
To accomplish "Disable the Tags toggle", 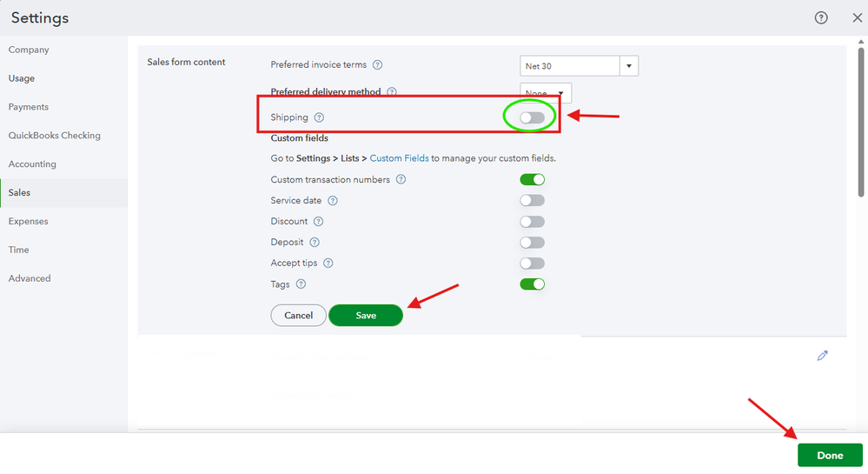I will pos(532,284).
